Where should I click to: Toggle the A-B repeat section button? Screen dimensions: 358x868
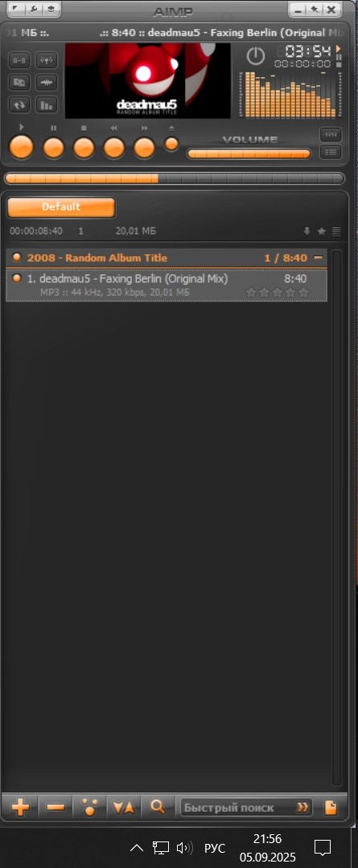point(19,60)
